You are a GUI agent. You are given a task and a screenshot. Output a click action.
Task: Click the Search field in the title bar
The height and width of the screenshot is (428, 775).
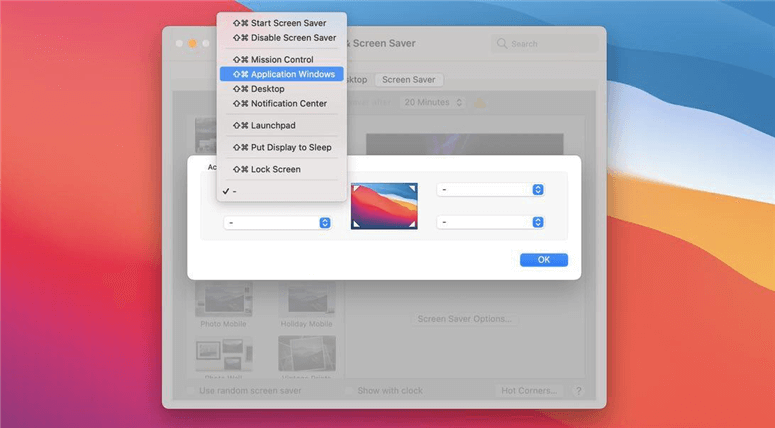(546, 44)
